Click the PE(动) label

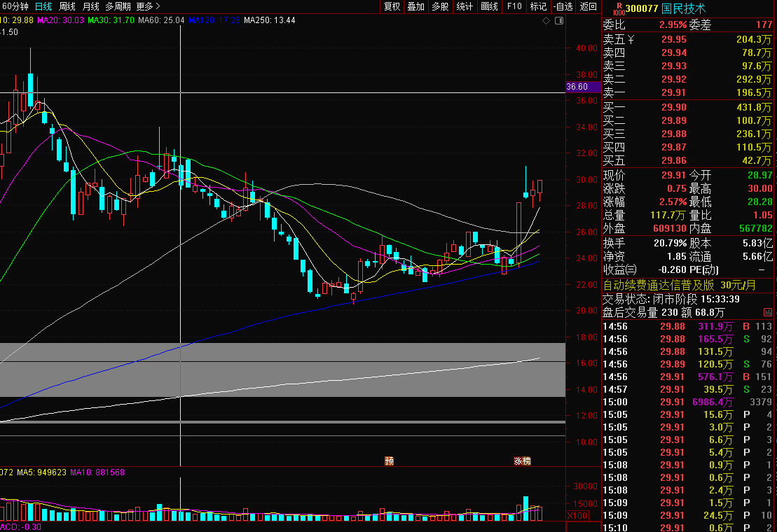[x=703, y=269]
